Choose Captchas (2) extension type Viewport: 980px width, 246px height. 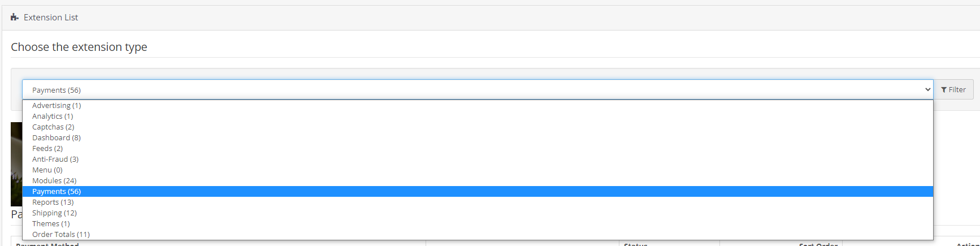click(x=53, y=127)
